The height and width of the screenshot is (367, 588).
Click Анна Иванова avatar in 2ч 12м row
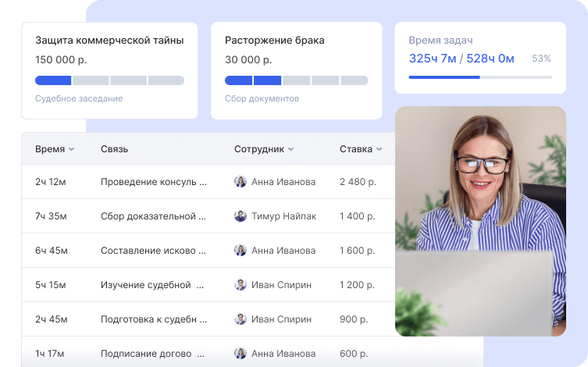coord(241,182)
